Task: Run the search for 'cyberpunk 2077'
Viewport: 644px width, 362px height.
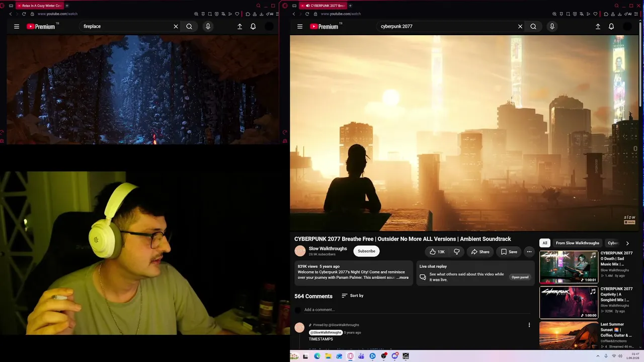Action: tap(533, 27)
